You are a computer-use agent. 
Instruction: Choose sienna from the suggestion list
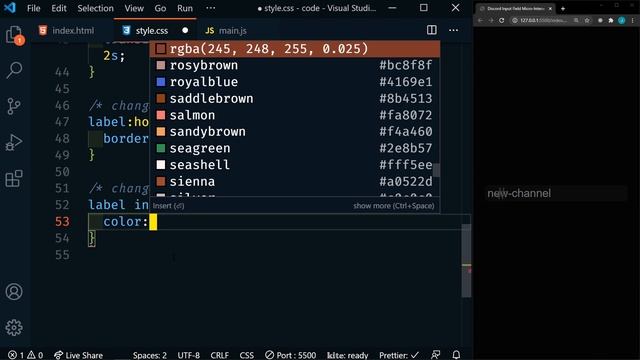(295, 181)
